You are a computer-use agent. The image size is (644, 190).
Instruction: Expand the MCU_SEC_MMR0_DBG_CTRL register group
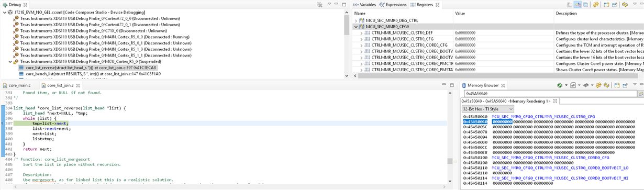click(x=357, y=20)
